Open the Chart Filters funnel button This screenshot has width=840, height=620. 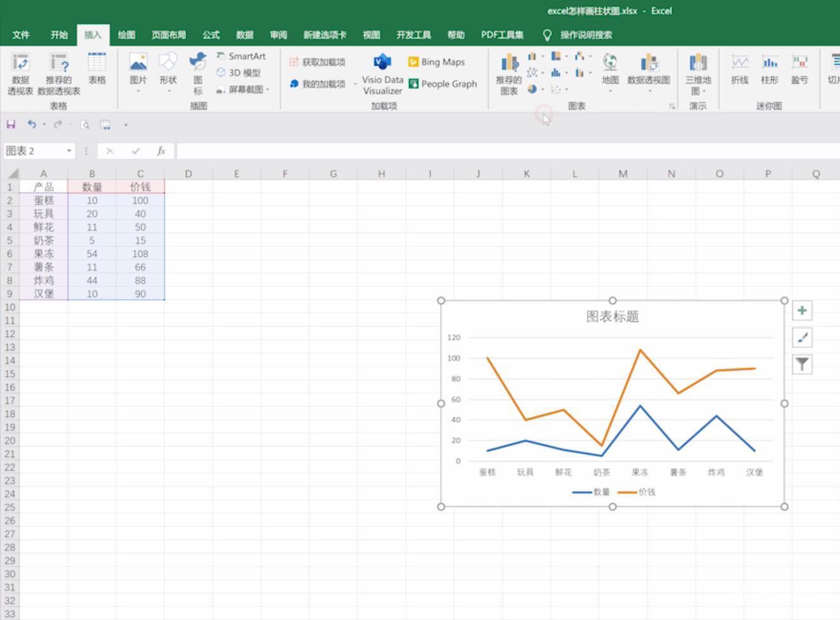[802, 364]
